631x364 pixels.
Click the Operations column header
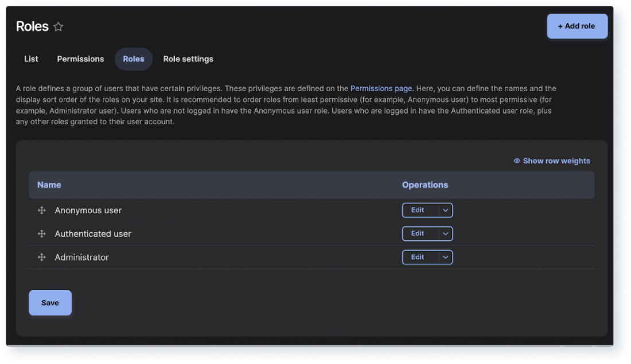[x=425, y=185]
